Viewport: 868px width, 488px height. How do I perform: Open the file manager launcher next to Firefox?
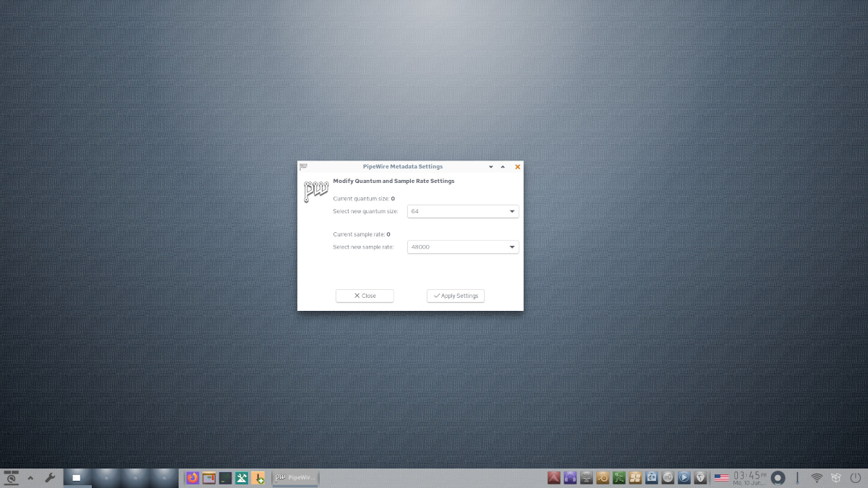[209, 478]
